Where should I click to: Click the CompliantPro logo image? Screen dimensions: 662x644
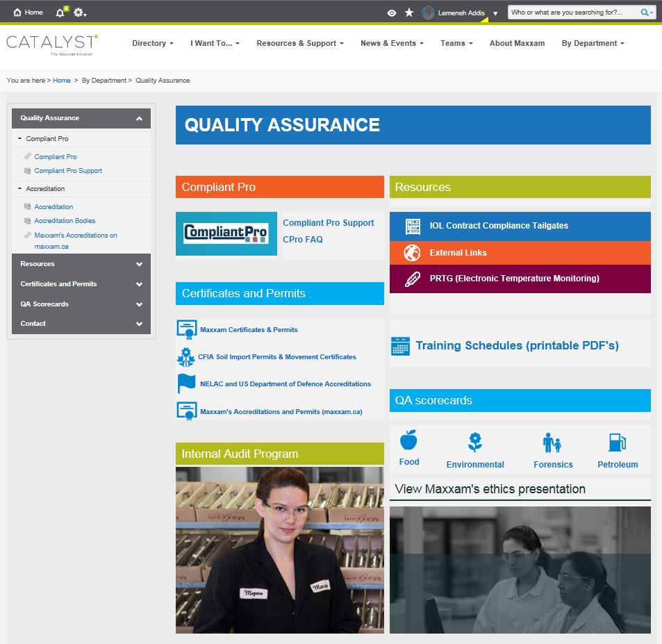pyautogui.click(x=226, y=233)
